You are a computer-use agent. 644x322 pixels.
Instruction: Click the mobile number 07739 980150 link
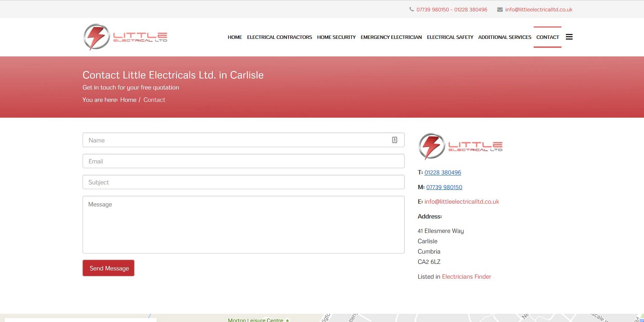click(x=444, y=187)
